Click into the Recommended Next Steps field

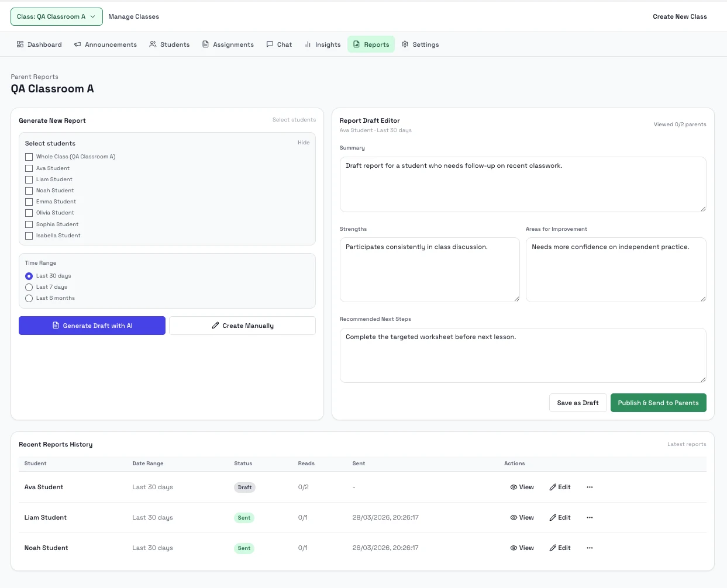tap(522, 355)
